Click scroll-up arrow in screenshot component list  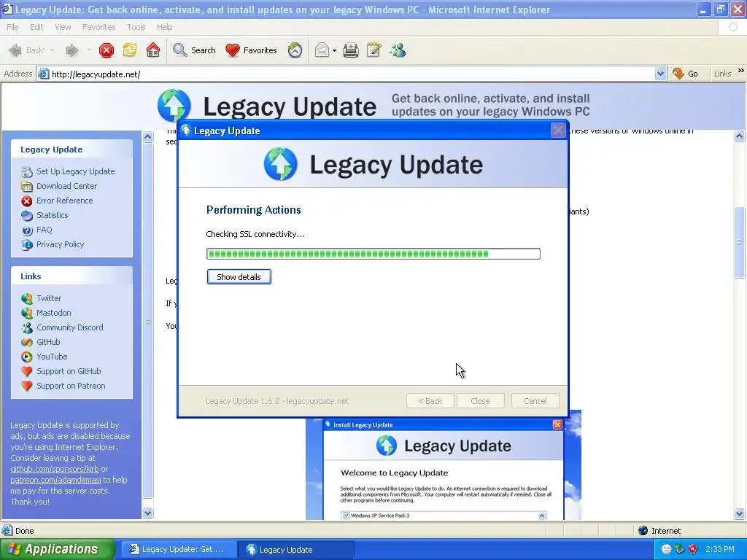tap(542, 516)
